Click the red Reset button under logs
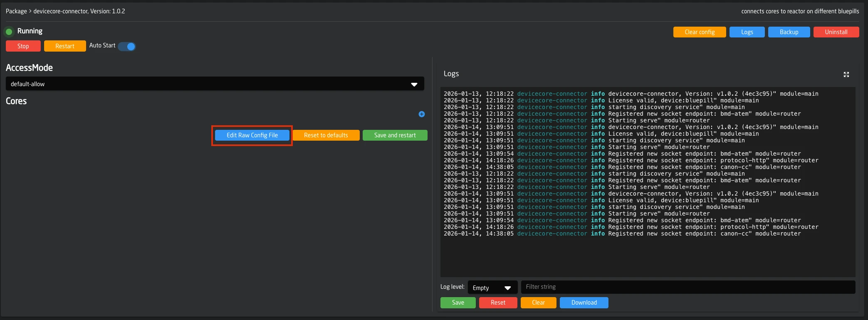This screenshot has height=320, width=868. (x=498, y=303)
